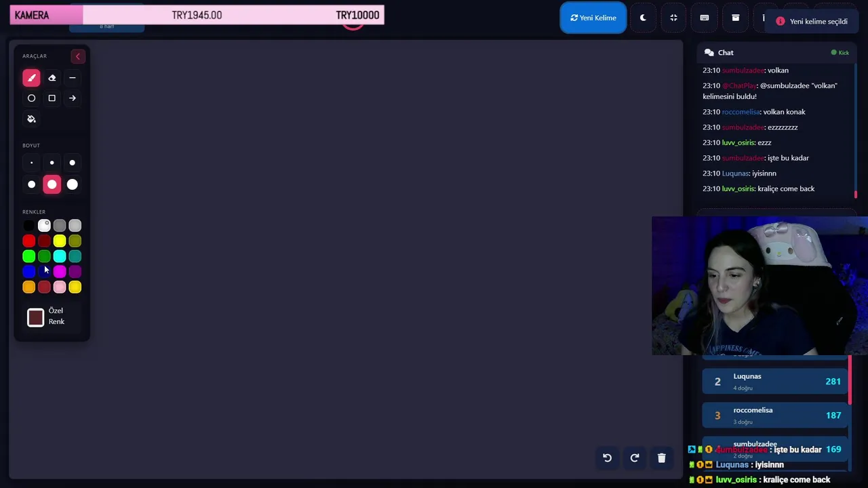Click the Kick status indicator
This screenshot has width=868, height=488.
click(840, 52)
